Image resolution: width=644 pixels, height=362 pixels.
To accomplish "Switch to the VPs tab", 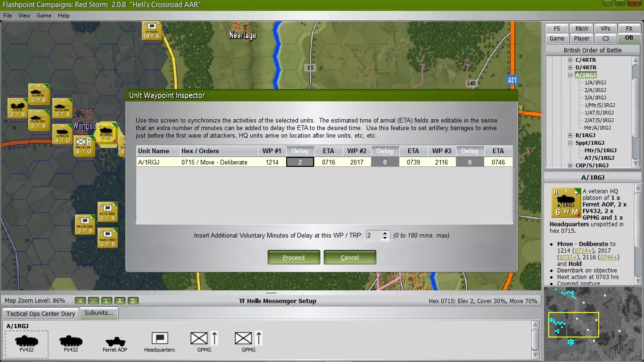I will coord(606,28).
